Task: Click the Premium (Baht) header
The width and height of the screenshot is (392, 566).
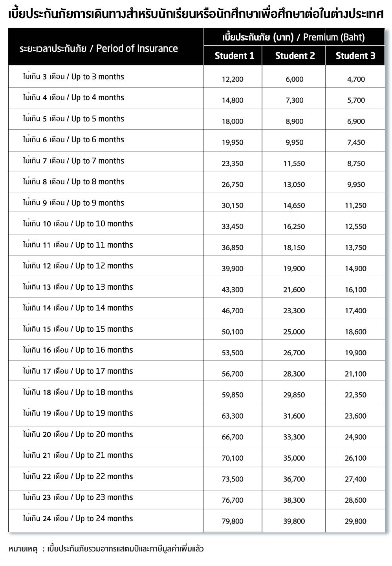Action: (294, 37)
